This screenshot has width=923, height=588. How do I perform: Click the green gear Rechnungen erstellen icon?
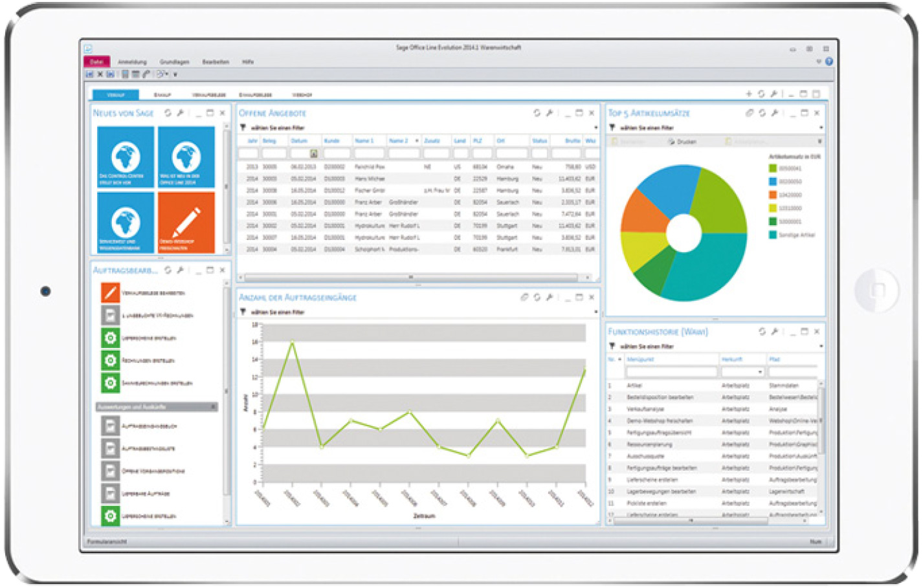tap(110, 360)
